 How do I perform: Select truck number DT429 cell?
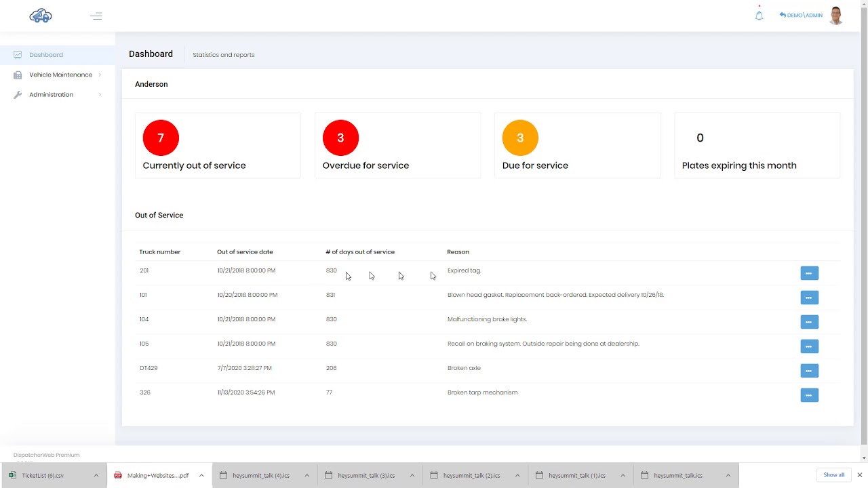pyautogui.click(x=149, y=368)
